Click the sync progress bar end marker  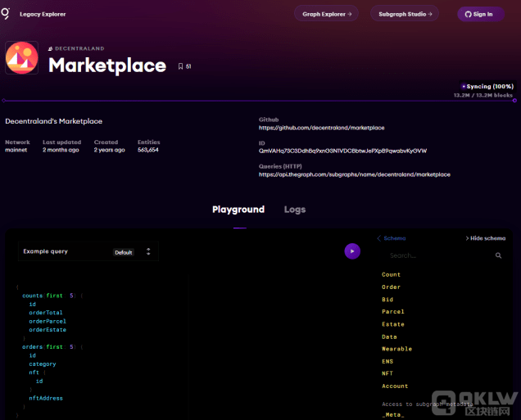[514, 100]
